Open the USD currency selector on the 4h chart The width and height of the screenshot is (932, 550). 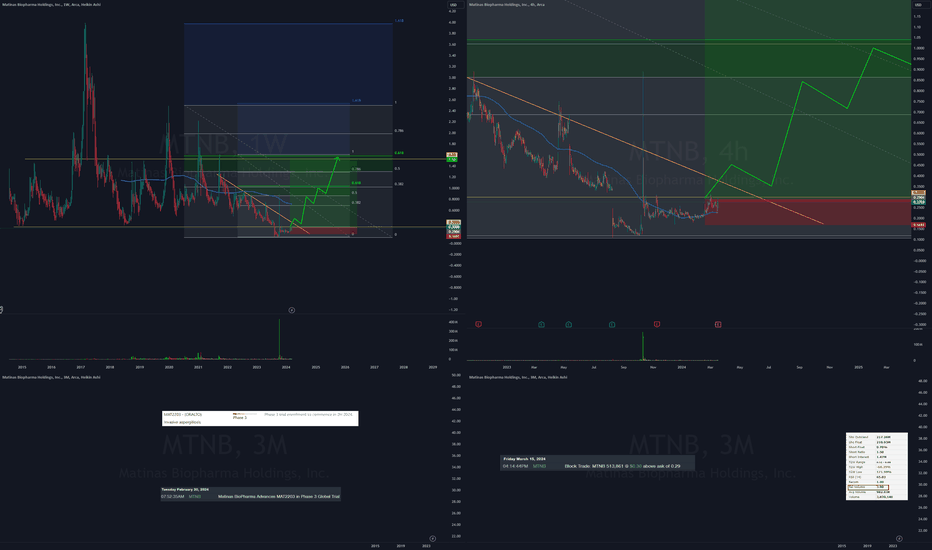pos(920,5)
